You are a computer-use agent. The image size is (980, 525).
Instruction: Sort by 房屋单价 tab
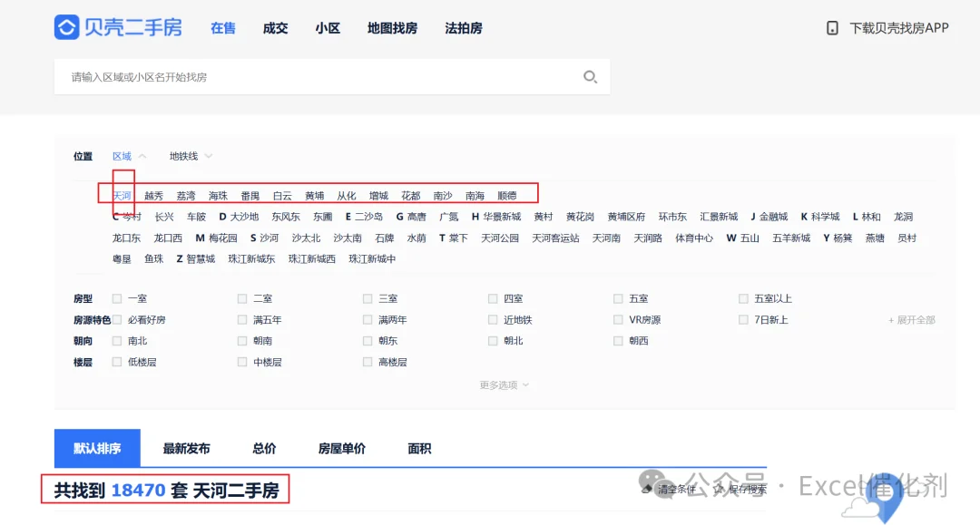coord(342,448)
